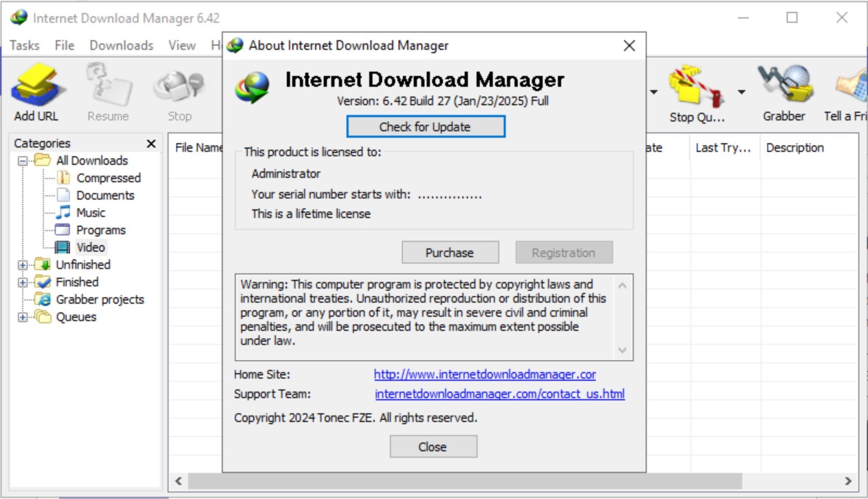Open the Tasks menu
The image size is (868, 499).
[24, 46]
